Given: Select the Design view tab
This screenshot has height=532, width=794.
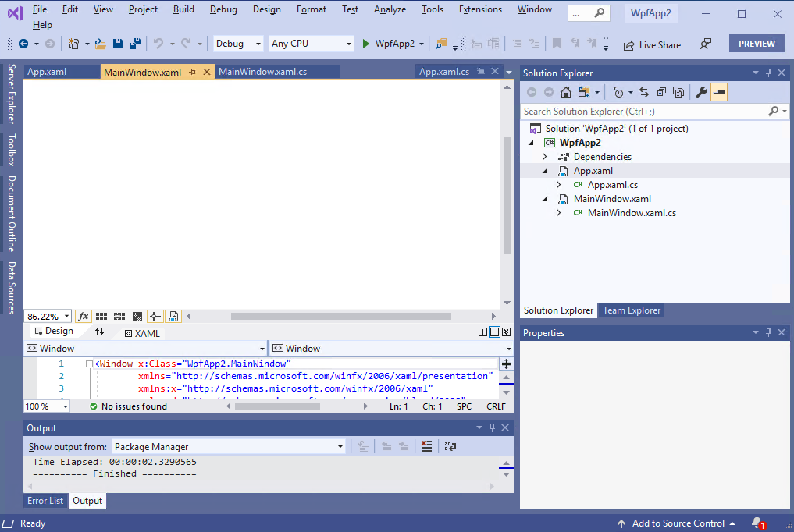Looking at the screenshot, I should click(x=54, y=331).
